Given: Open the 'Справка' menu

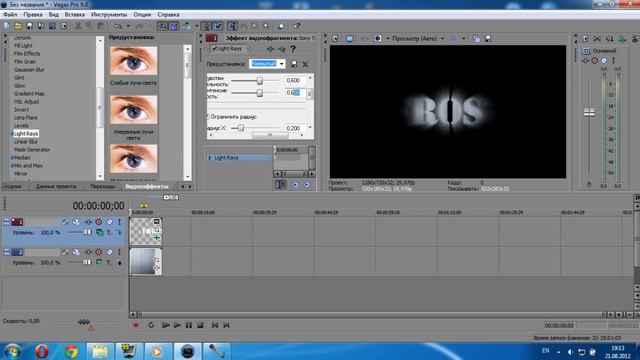Looking at the screenshot, I should pyautogui.click(x=168, y=14).
